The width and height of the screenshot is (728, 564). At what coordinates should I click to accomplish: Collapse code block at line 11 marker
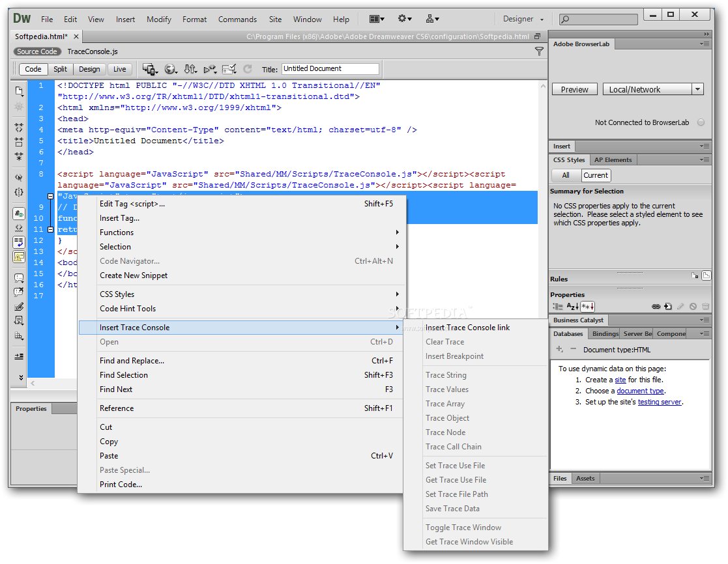coord(51,230)
